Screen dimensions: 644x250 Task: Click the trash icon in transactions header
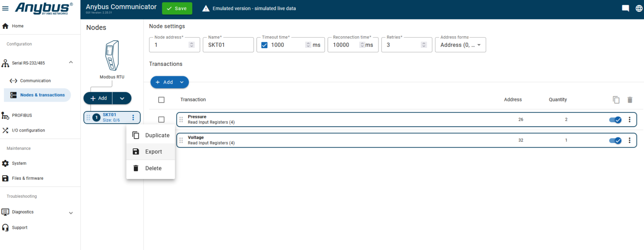(630, 100)
